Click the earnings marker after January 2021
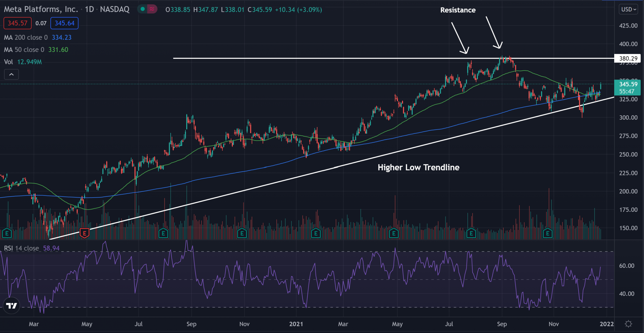The width and height of the screenshot is (644, 333). point(316,233)
